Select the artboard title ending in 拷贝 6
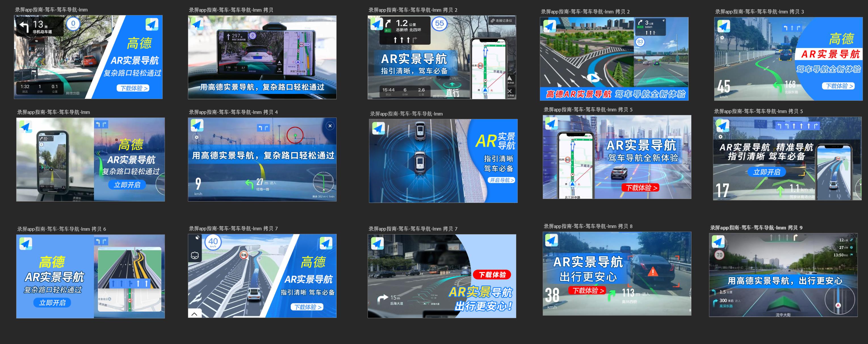Viewport: 868px width, 344px height. [62, 229]
